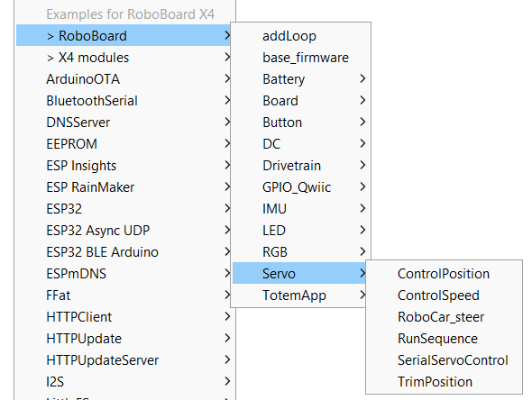Open the HTTPUpdateServer examples
532x400 pixels.
click(x=124, y=360)
